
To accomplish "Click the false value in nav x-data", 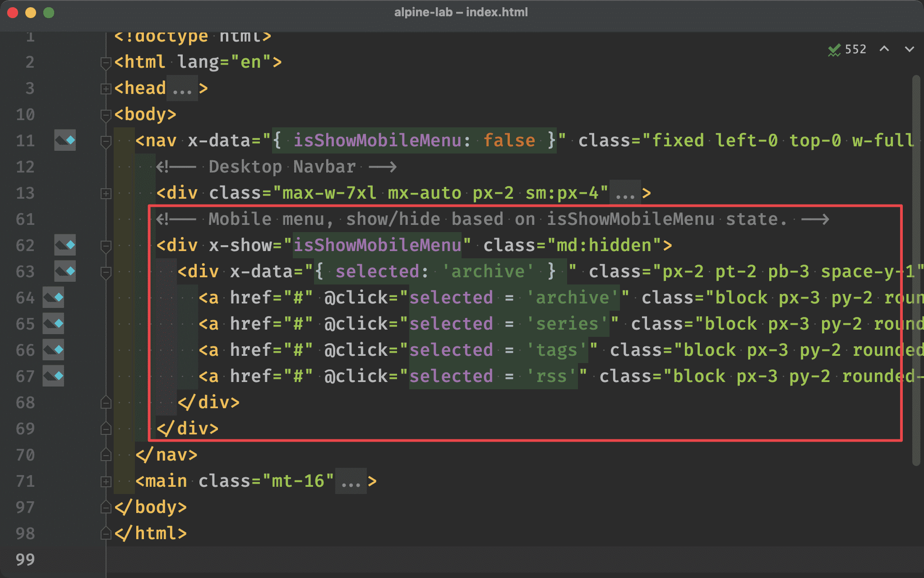I will pos(509,140).
